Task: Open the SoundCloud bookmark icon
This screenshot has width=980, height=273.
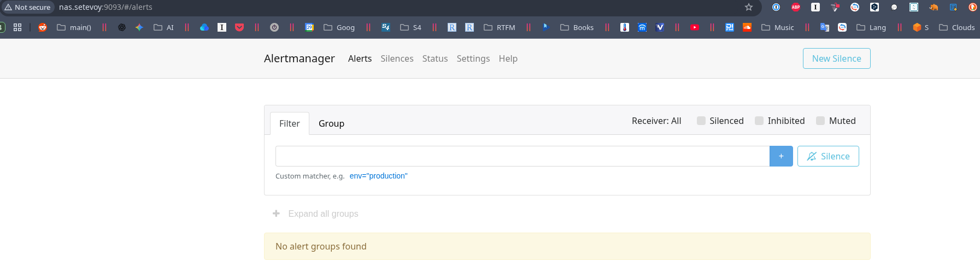Action: 747,27
